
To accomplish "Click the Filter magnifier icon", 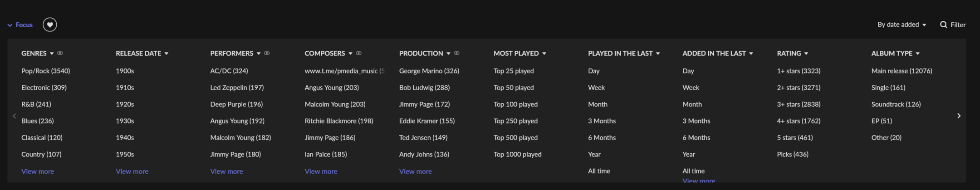I will [x=943, y=25].
